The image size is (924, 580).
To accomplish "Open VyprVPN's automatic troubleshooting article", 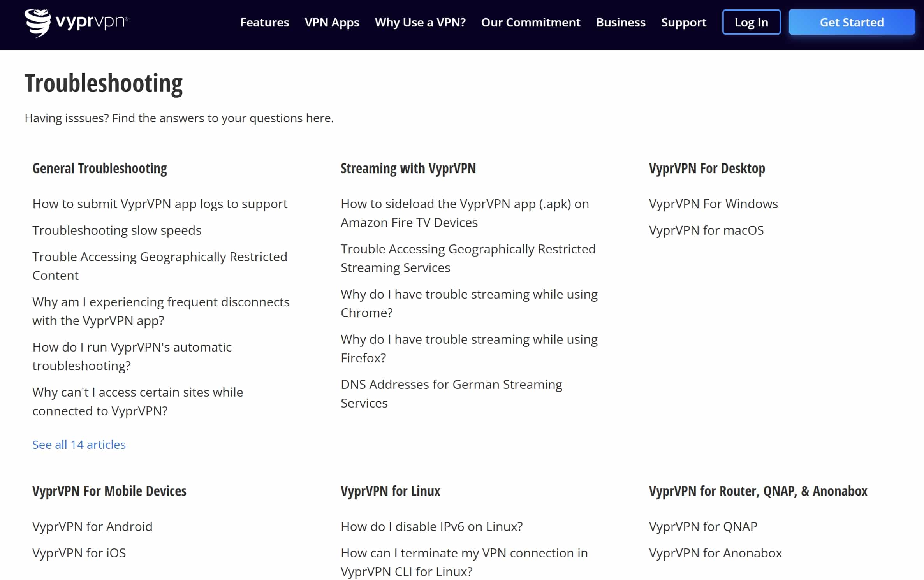I will (x=132, y=356).
